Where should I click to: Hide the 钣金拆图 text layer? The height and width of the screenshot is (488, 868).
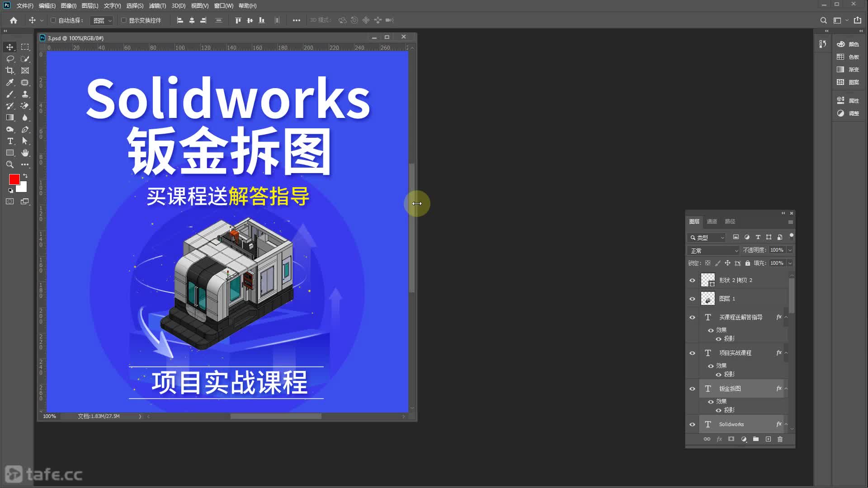[x=692, y=389]
